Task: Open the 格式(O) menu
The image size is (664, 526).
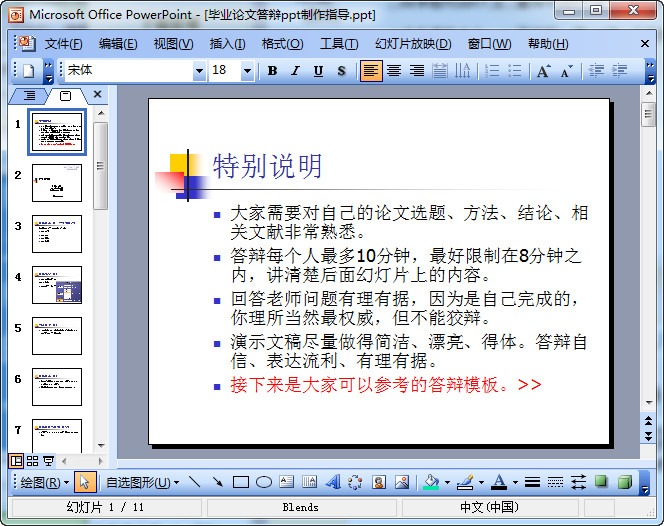Action: click(282, 44)
